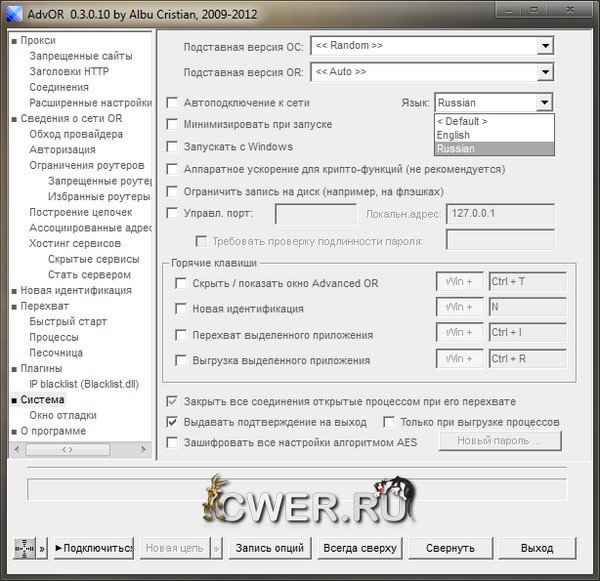The image size is (600, 581).
Task: Open Окно отладки page
Action: [x=63, y=415]
